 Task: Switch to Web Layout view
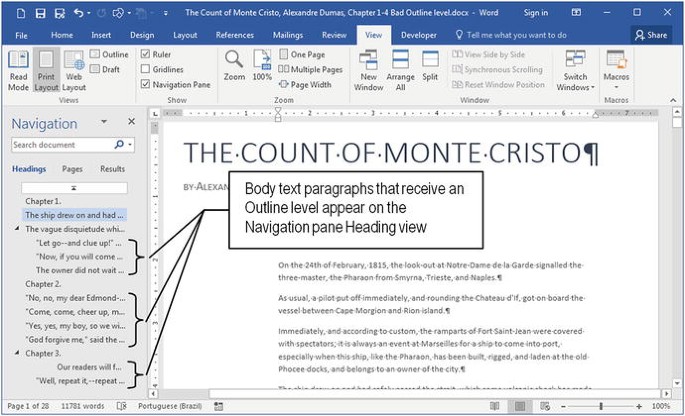74,70
